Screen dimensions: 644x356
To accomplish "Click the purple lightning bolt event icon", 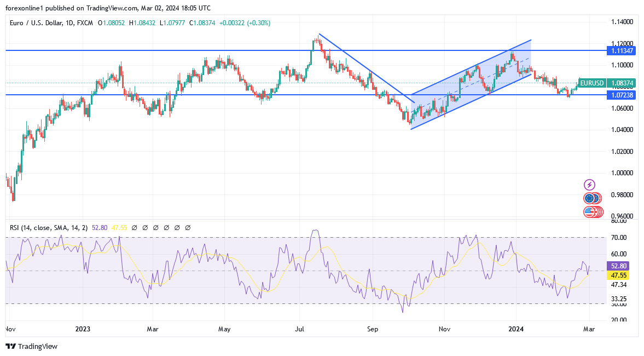I will pos(590,185).
